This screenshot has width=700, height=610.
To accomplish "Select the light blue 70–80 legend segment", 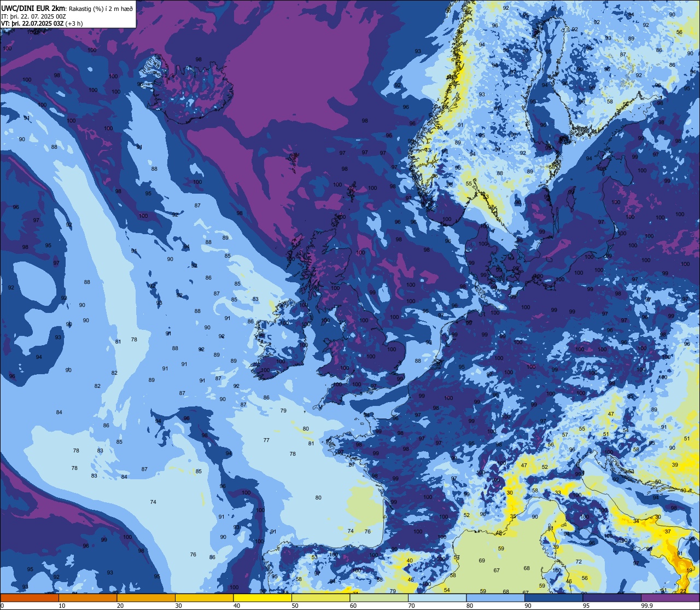I will pos(437,597).
